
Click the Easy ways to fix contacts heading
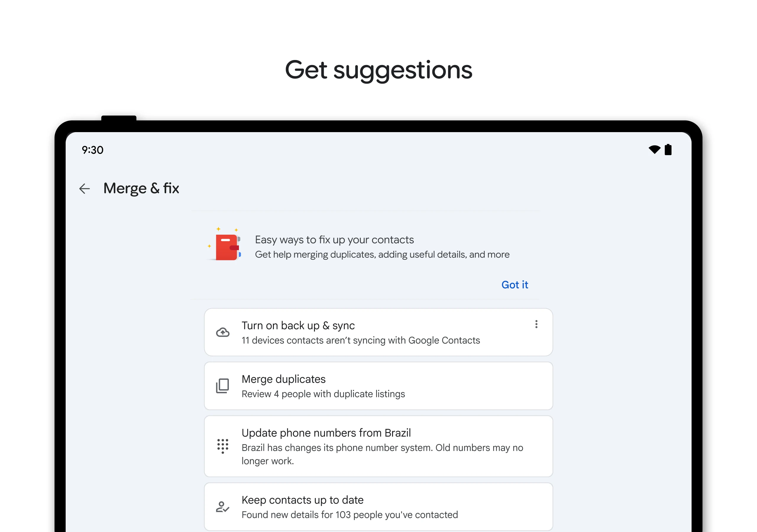coord(334,240)
